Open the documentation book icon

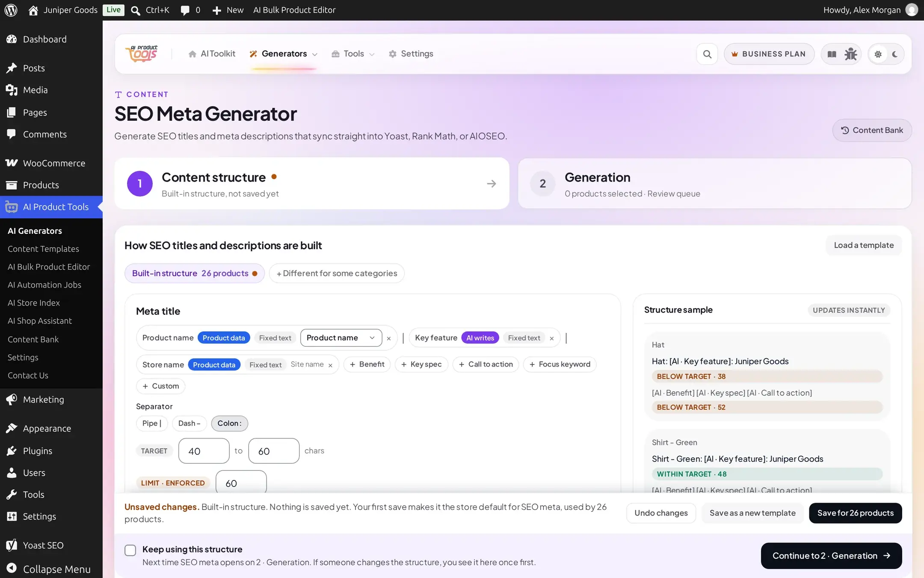pos(832,54)
